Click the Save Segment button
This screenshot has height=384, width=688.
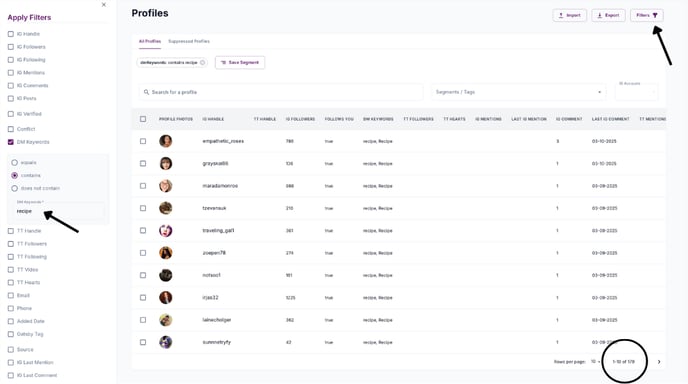click(240, 63)
